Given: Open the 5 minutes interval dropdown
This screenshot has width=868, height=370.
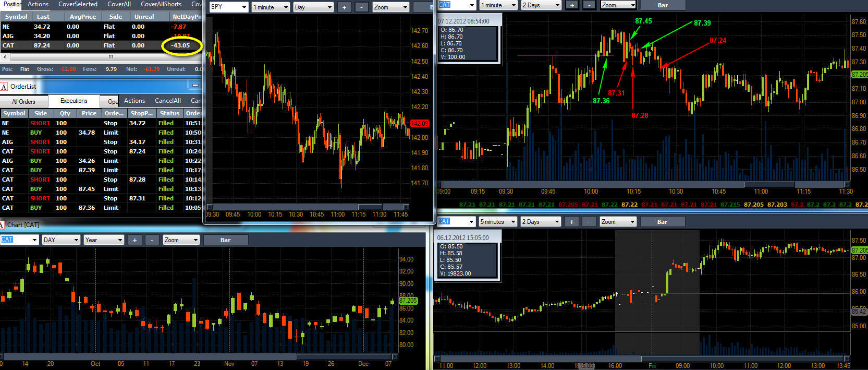Looking at the screenshot, I should pyautogui.click(x=498, y=222).
